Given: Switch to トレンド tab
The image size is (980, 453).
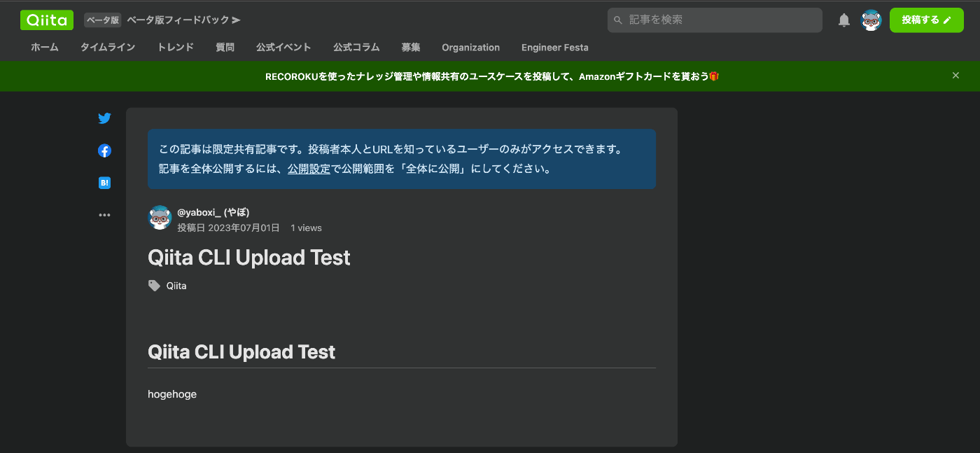Looking at the screenshot, I should pos(176,48).
